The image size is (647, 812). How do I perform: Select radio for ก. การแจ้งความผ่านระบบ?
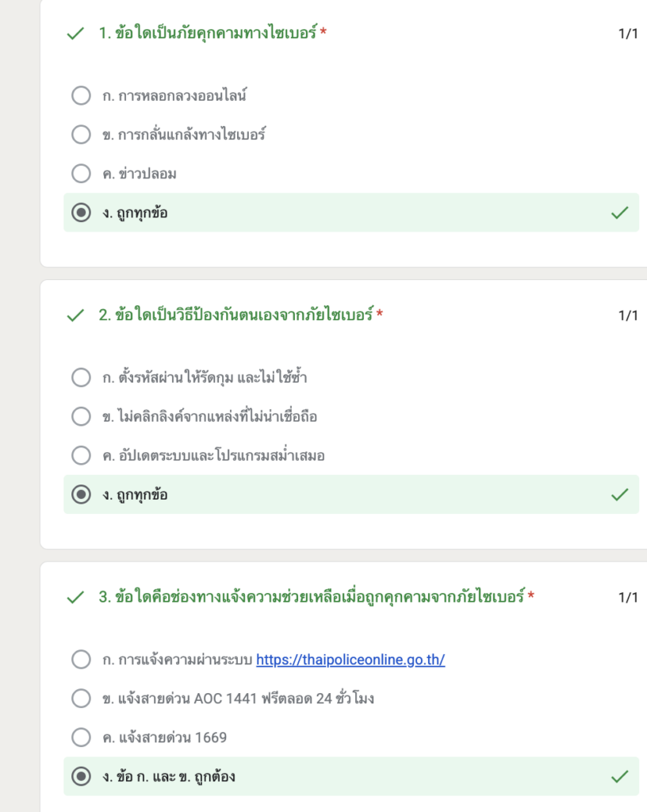(81, 660)
